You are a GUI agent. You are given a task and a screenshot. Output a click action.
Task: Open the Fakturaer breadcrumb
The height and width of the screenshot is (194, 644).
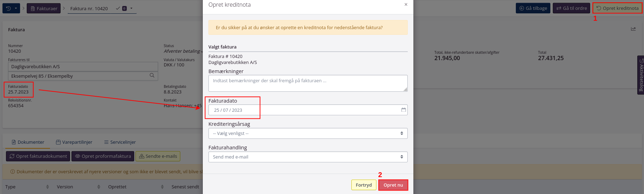click(44, 8)
